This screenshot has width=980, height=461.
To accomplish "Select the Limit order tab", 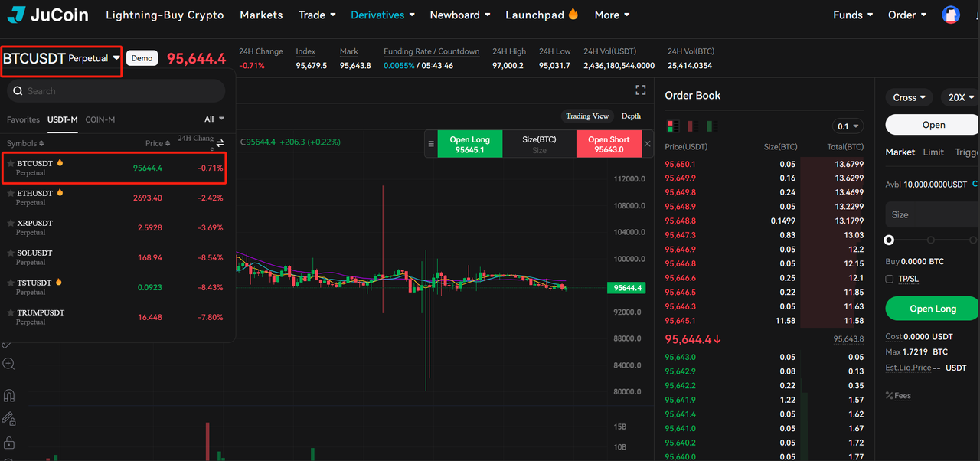I will 933,152.
